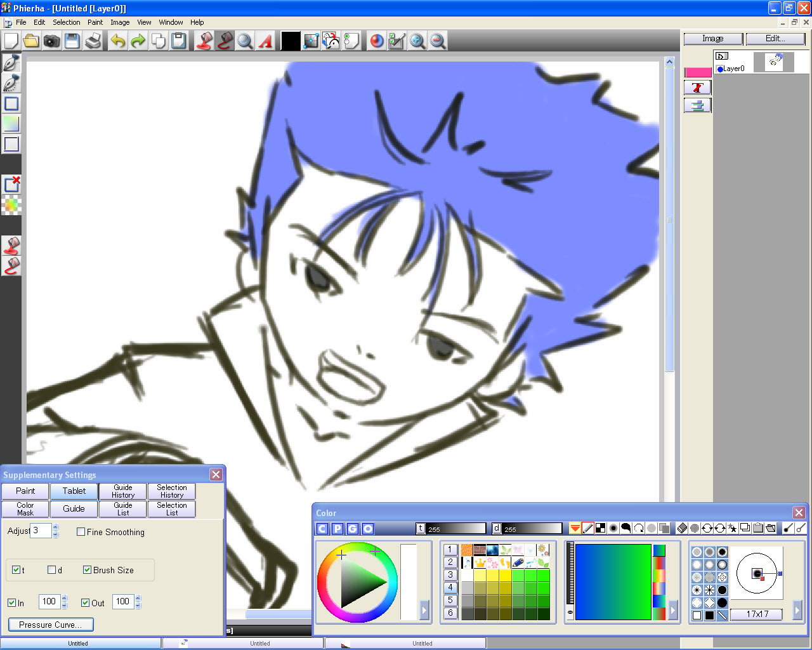
Task: Activate the magnifier zoom tool
Action: point(245,41)
